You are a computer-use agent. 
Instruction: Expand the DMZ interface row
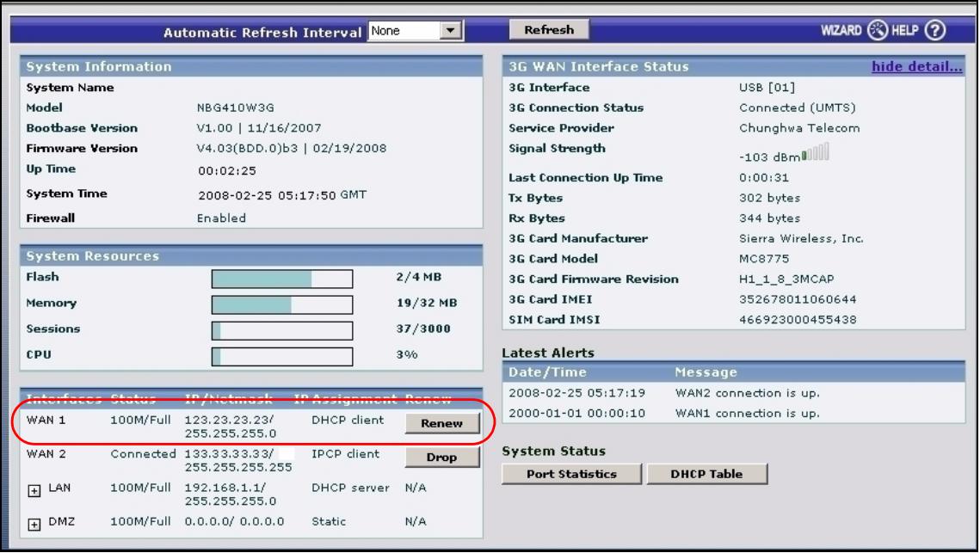coord(34,525)
